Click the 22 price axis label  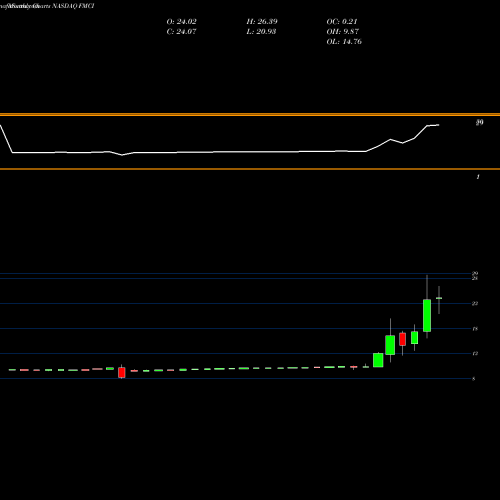[x=475, y=303]
